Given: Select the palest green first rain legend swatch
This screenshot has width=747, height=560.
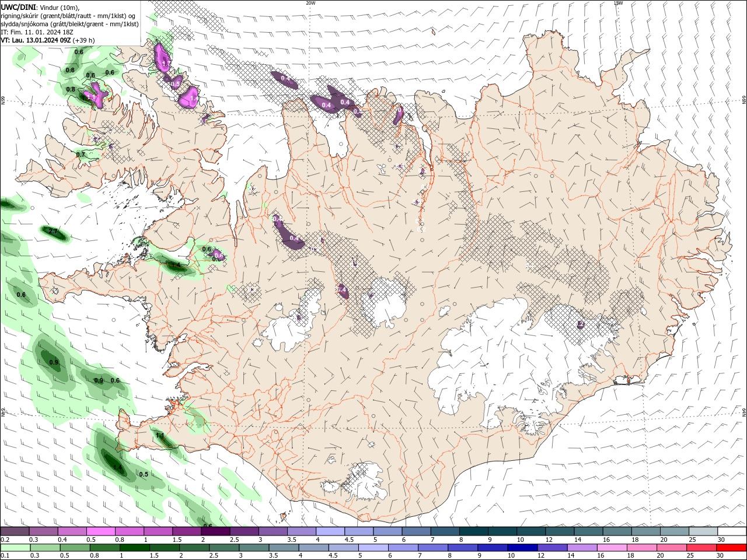Looking at the screenshot, I should click(x=15, y=548).
